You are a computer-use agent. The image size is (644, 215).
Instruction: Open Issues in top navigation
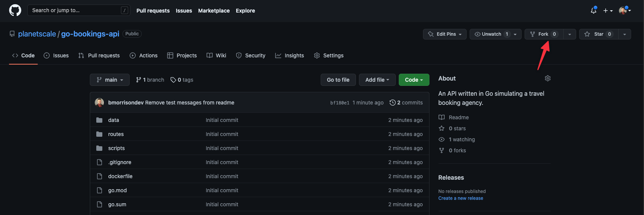coord(184,11)
